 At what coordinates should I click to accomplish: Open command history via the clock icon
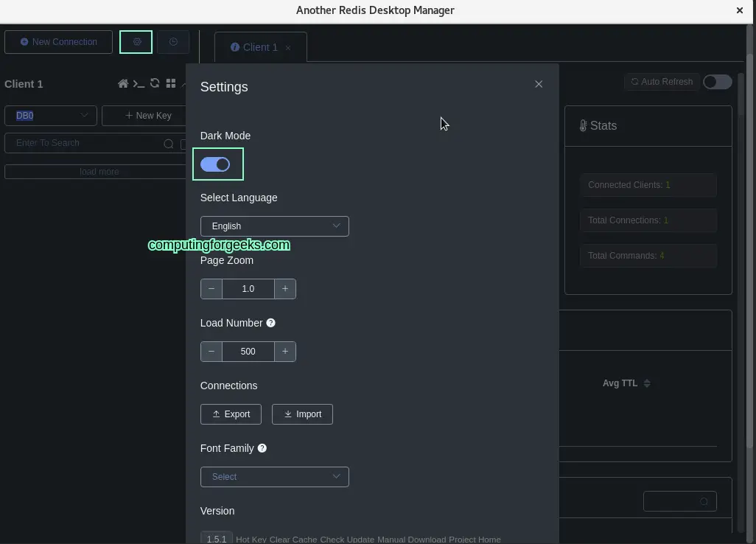pos(173,42)
